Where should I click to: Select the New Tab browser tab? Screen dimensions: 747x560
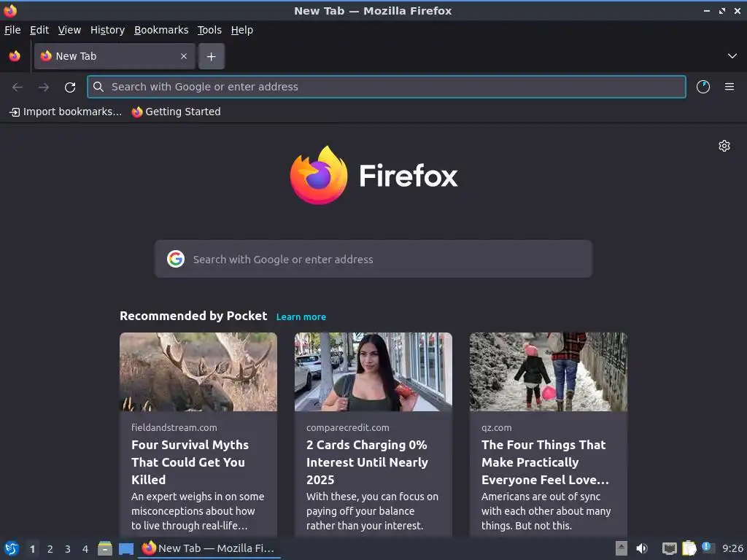click(115, 56)
